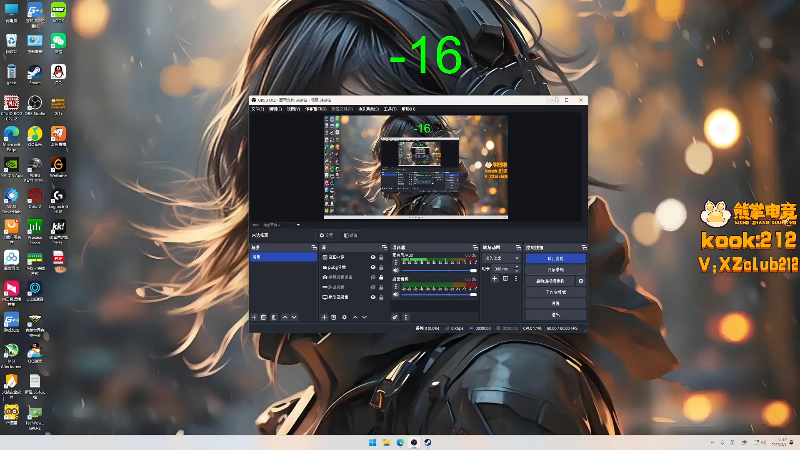Open the Edit menu in OBS

click(276, 109)
